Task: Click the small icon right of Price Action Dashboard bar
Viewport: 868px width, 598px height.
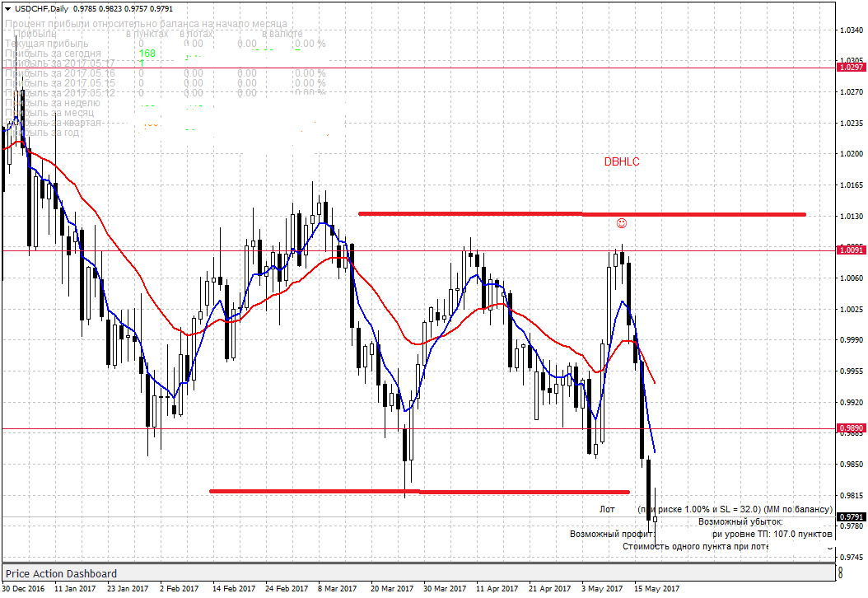Action: pyautogui.click(x=840, y=573)
